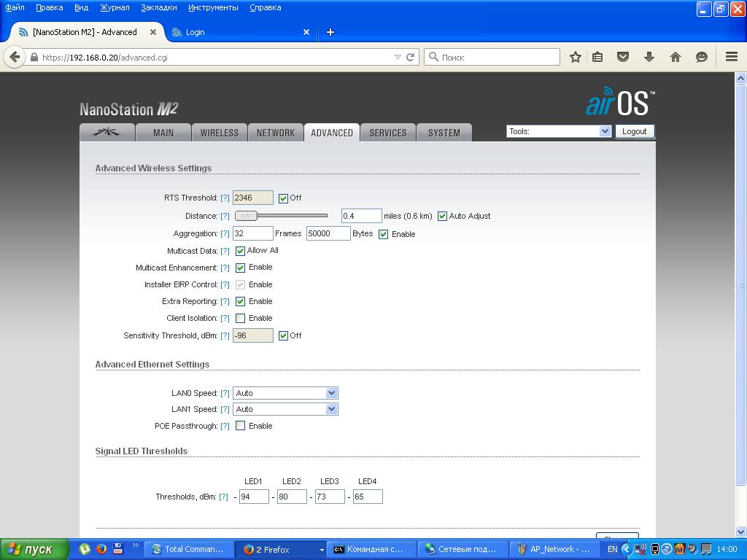Screen dimensions: 747x560
Task: Open the Windows Start button
Action: pos(34,549)
